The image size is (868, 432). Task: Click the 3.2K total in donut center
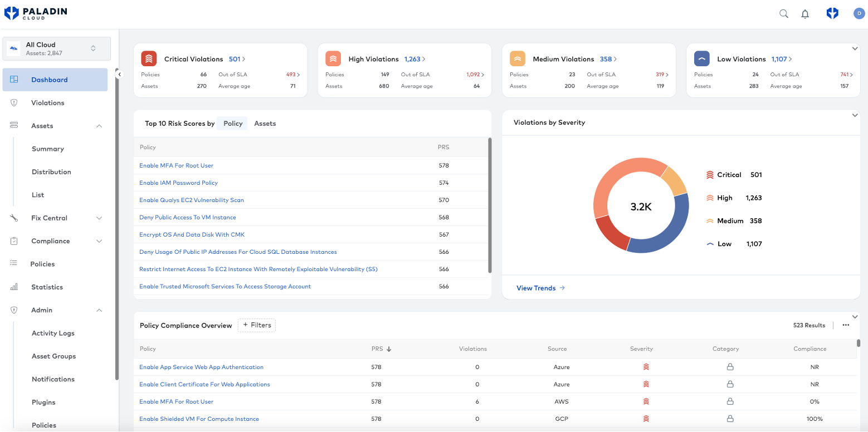click(x=641, y=207)
